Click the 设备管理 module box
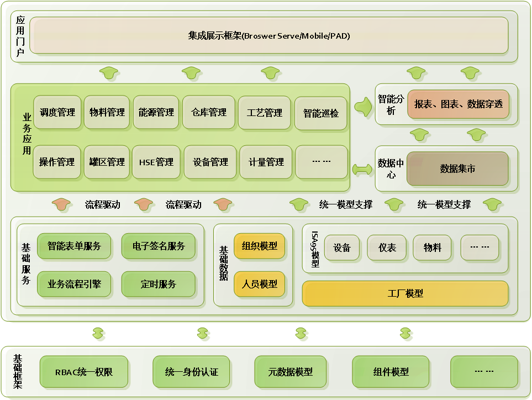532x400 pixels. point(210,162)
